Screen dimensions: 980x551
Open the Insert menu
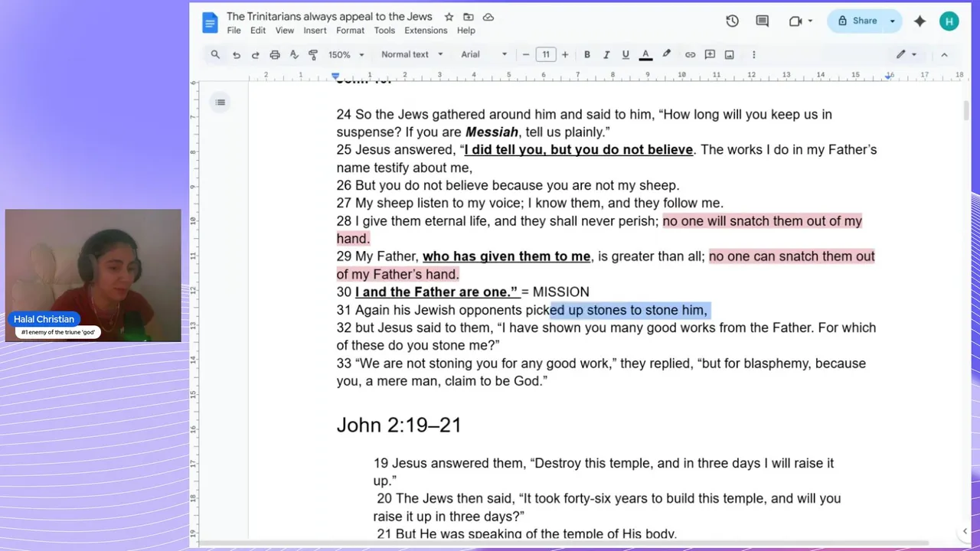tap(315, 31)
